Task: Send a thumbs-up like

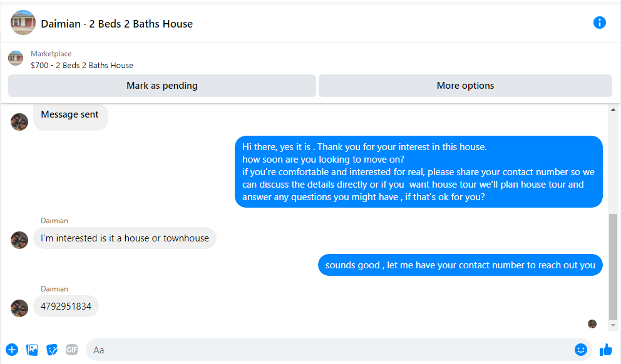Action: (605, 350)
